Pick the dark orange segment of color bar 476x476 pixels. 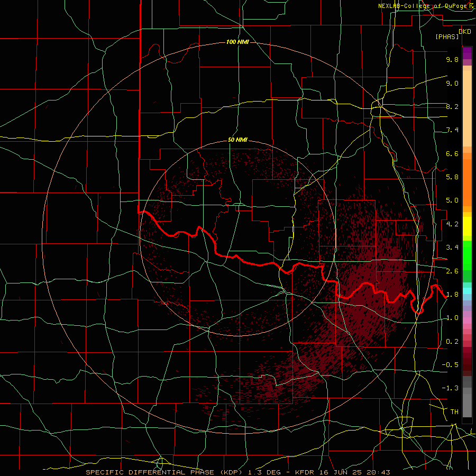[467, 182]
